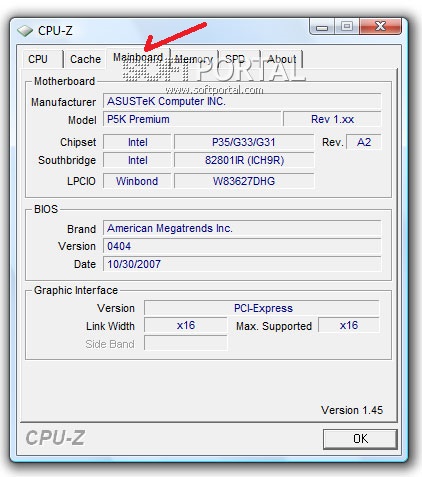Screen dimensions: 422x477
Task: Minimize the CPU-Z window
Action: click(322, 27)
